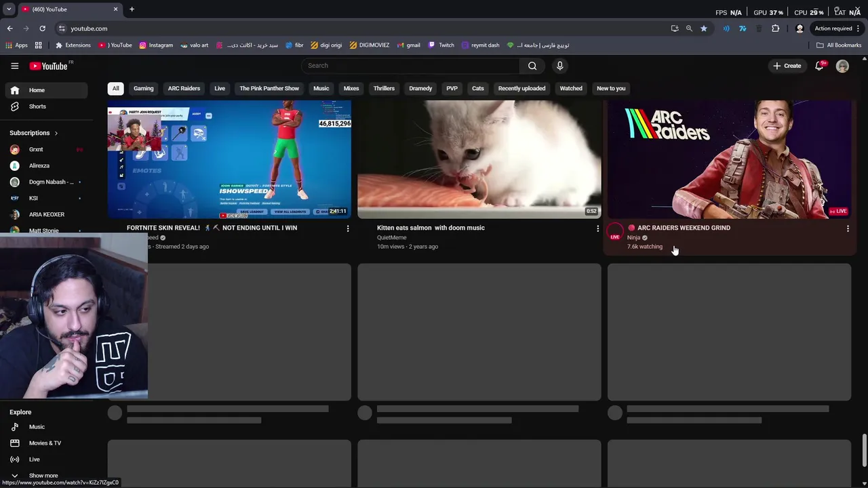Viewport: 868px width, 488px height.
Task: Open the YouTube account avatar menu
Action: coord(842,66)
